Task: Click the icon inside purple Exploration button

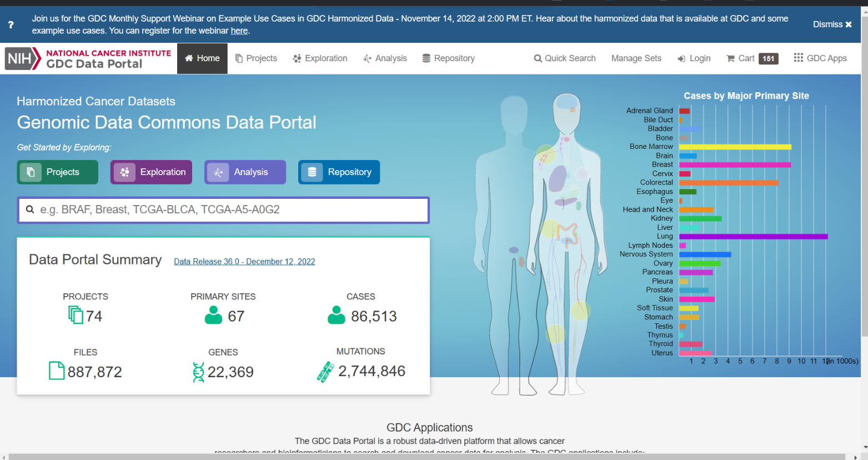Action: click(124, 172)
